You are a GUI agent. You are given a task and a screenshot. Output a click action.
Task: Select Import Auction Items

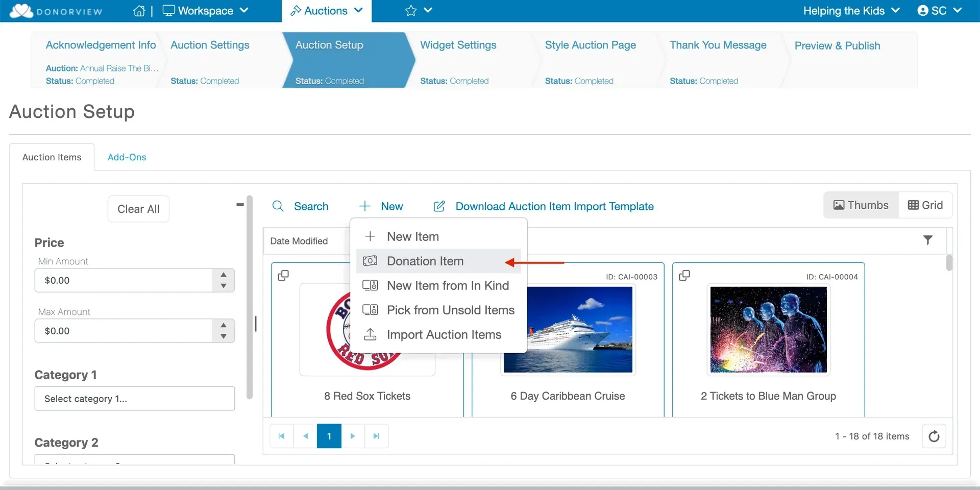(x=438, y=335)
